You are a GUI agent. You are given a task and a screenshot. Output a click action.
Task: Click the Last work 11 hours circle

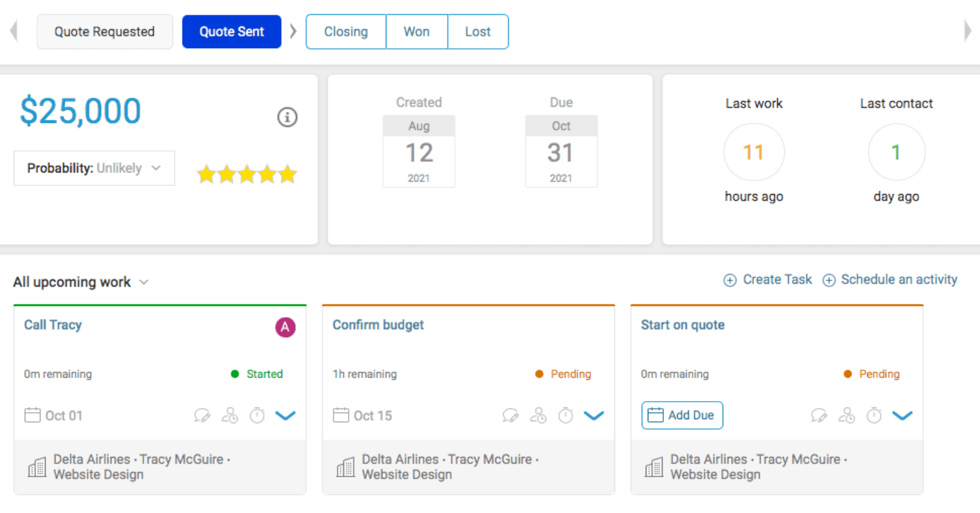754,152
